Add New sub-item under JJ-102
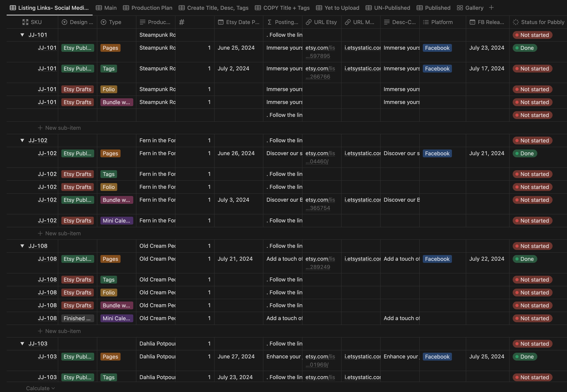The image size is (567, 392). tap(59, 233)
